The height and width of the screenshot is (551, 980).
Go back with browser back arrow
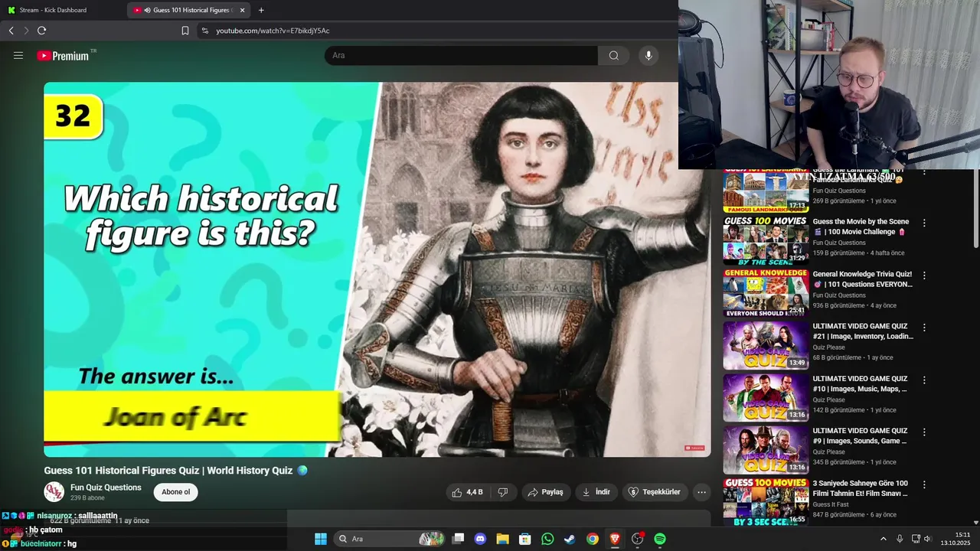(x=11, y=31)
